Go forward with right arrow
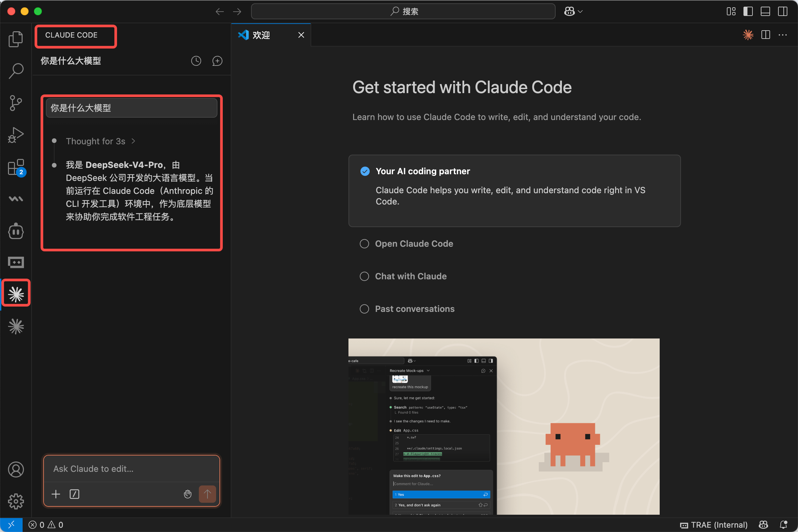 click(237, 12)
